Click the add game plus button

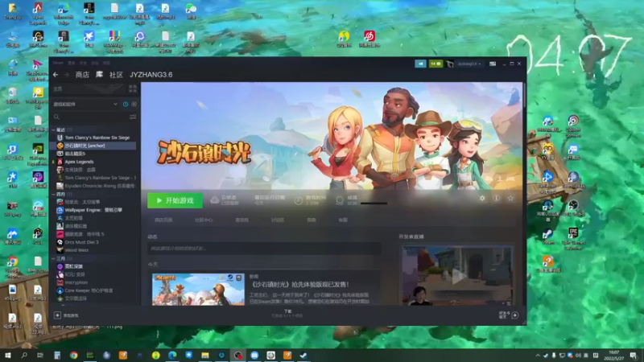tap(57, 315)
